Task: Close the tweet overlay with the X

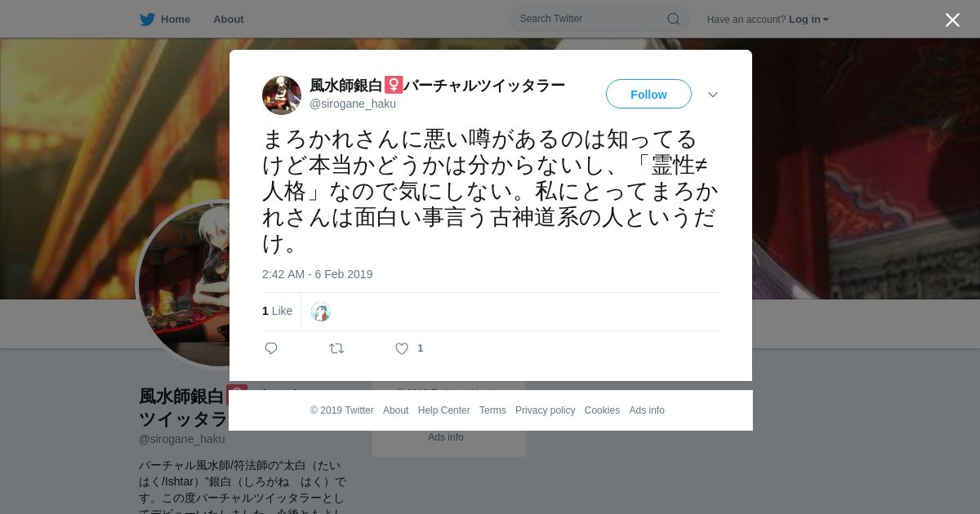Action: pos(952,20)
